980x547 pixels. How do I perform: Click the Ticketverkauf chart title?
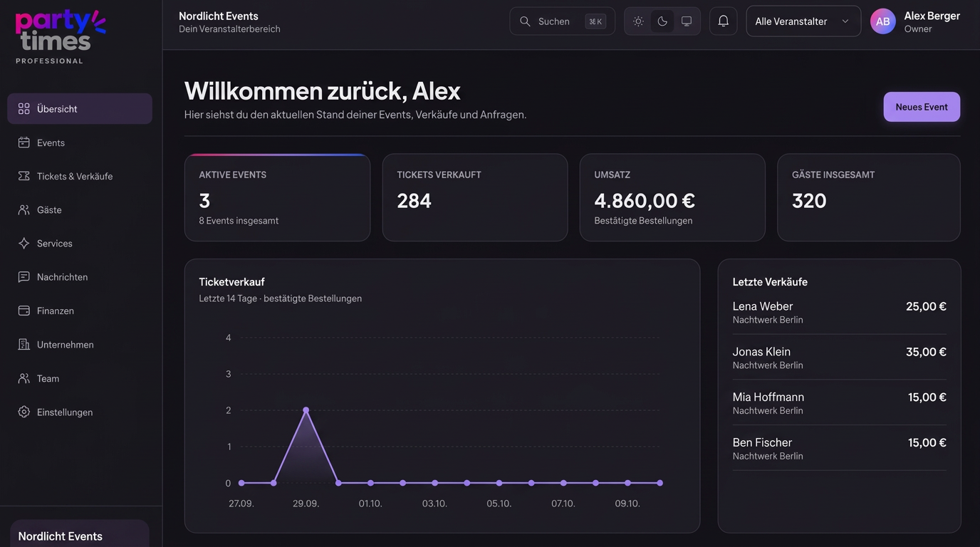[x=231, y=282]
